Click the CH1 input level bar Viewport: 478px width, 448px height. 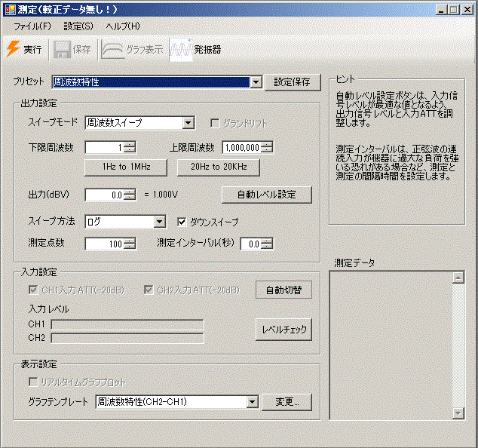click(127, 324)
